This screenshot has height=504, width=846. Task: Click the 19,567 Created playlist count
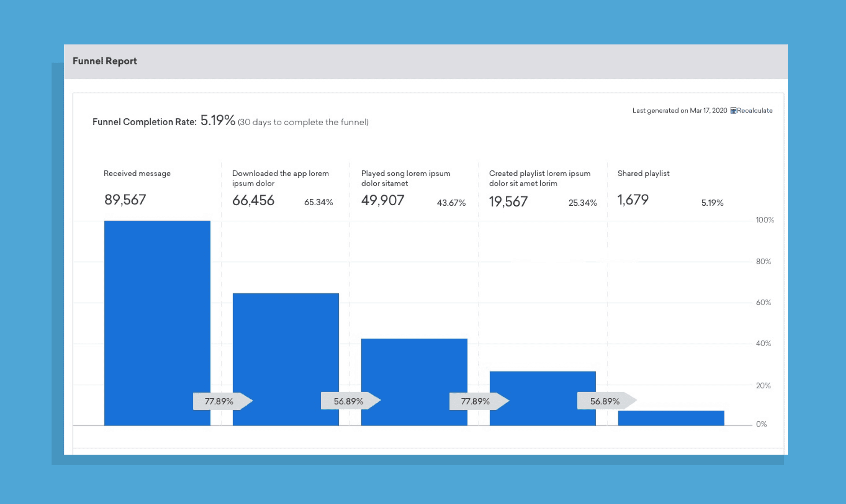[508, 201]
